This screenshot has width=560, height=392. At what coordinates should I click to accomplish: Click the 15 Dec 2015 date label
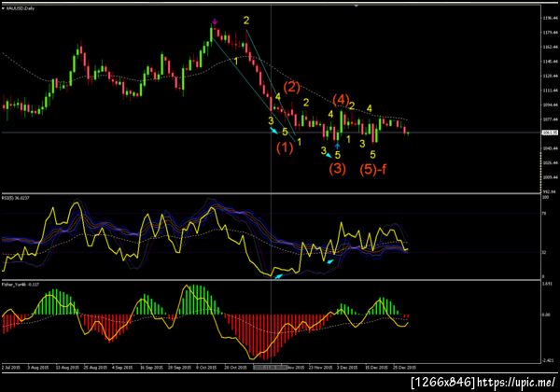tap(376, 368)
